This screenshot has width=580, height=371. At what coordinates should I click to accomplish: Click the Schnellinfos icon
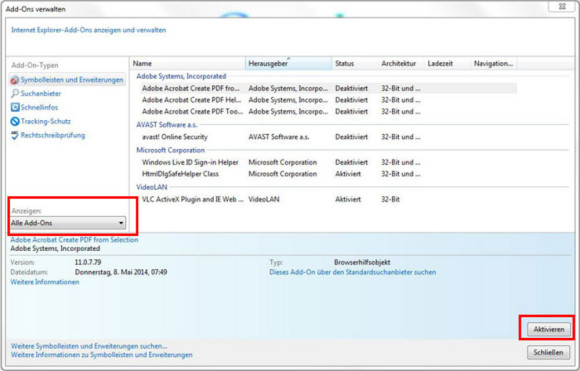click(x=15, y=107)
